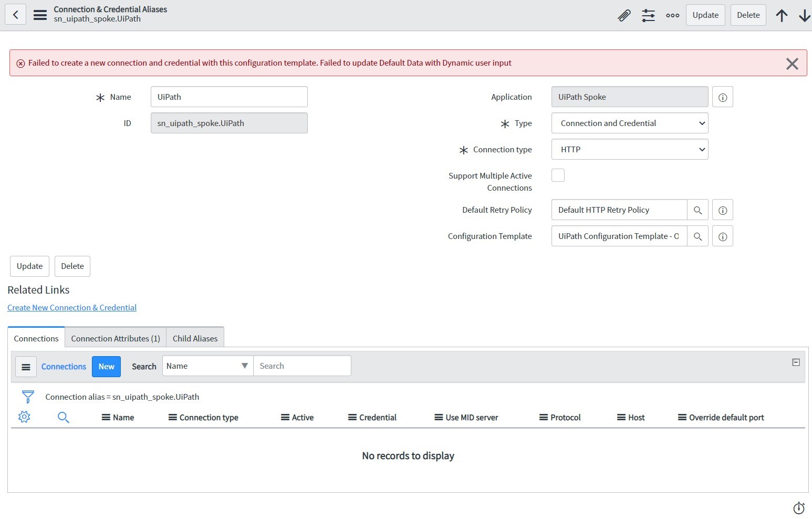Open the Protocol column options menu
This screenshot has width=812, height=519.
[544, 418]
